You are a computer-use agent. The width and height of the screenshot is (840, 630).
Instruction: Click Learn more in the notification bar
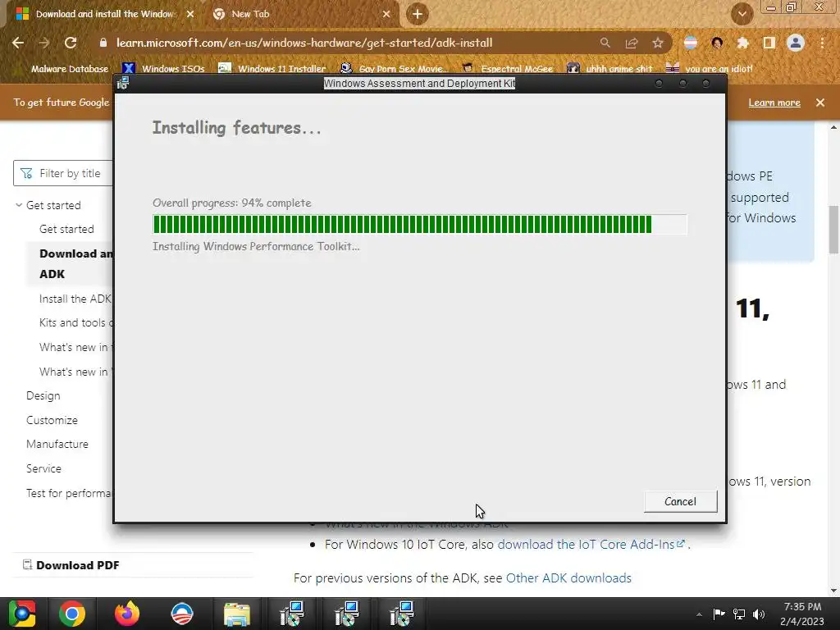pyautogui.click(x=774, y=103)
